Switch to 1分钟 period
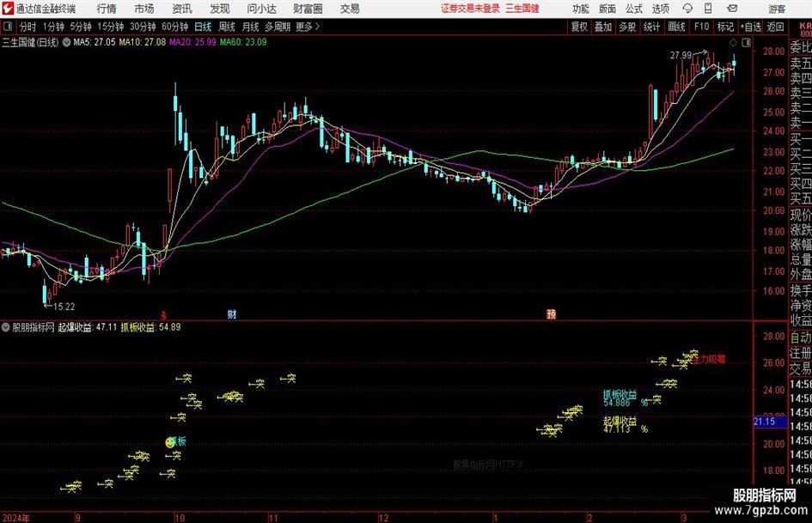The image size is (812, 523). (x=53, y=27)
